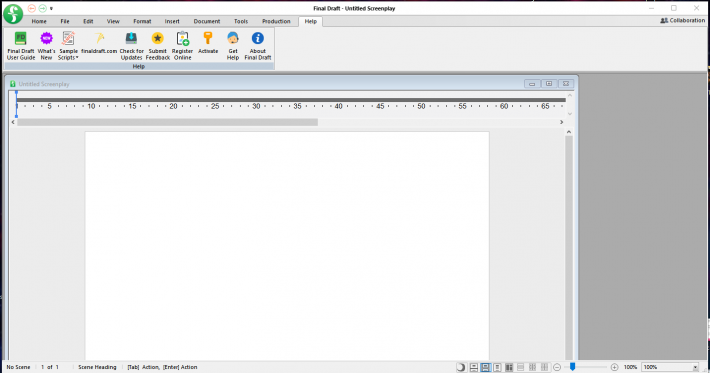The width and height of the screenshot is (710, 373).
Task: Open finaldraft.com from the ribbon
Action: click(x=99, y=43)
